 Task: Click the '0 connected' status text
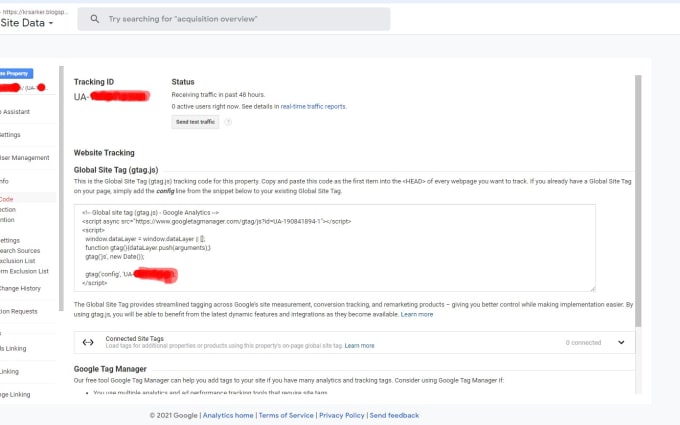pos(583,343)
